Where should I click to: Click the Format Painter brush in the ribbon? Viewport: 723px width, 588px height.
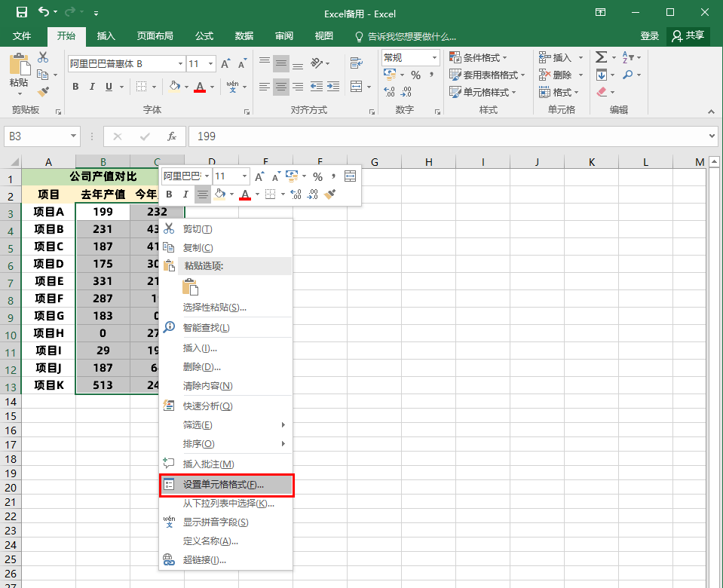[x=43, y=91]
